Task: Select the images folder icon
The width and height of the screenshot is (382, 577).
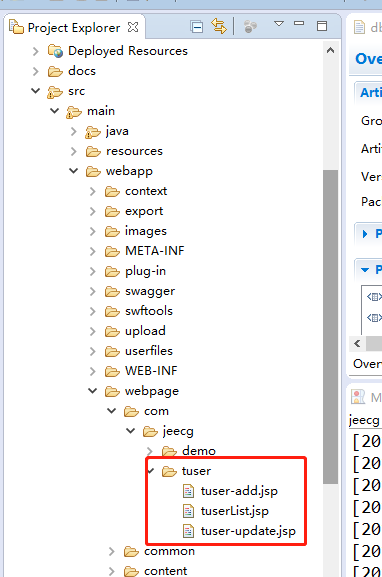Action: [112, 231]
